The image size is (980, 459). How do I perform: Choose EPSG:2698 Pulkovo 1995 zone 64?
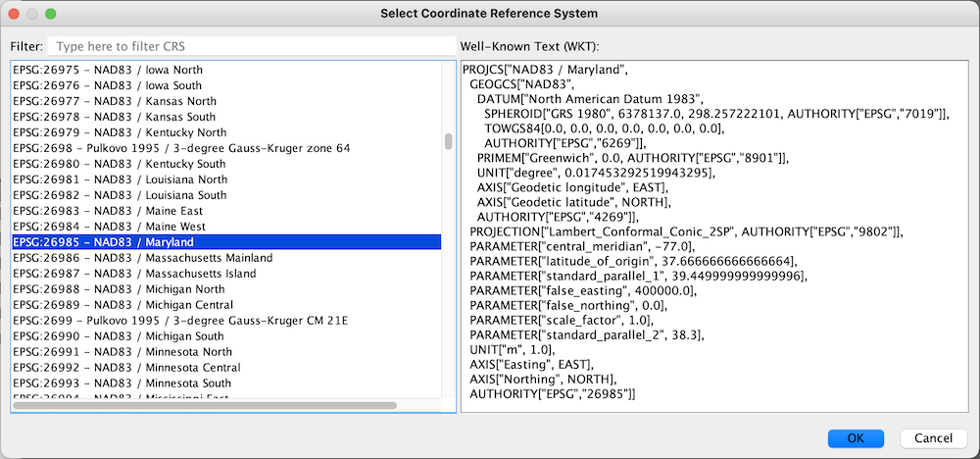[x=226, y=148]
